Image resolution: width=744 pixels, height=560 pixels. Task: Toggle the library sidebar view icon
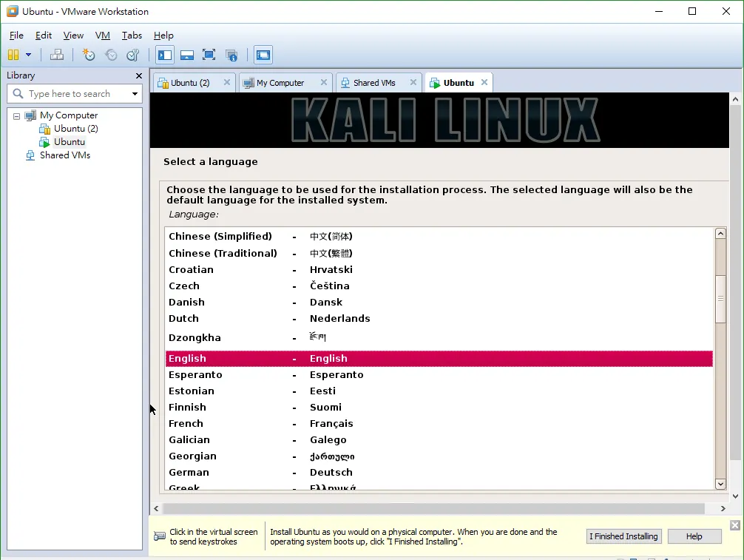(x=165, y=55)
